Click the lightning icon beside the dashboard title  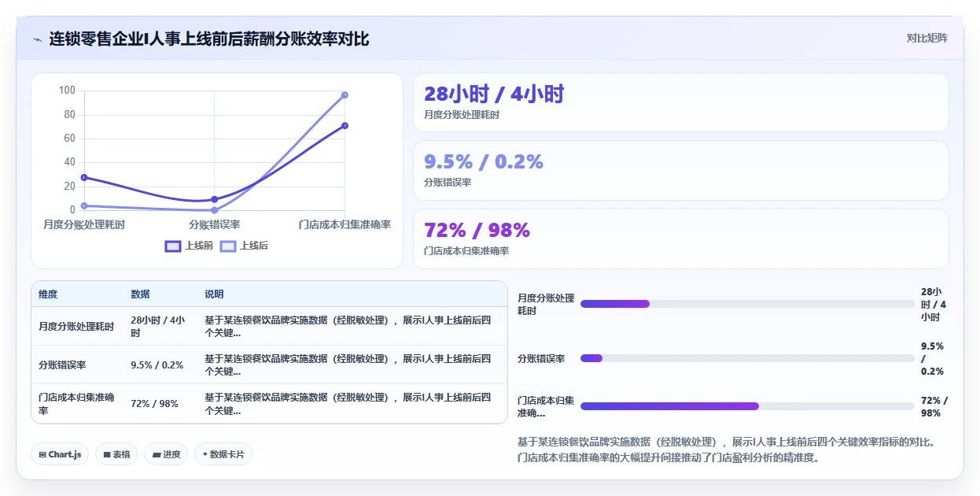[38, 39]
